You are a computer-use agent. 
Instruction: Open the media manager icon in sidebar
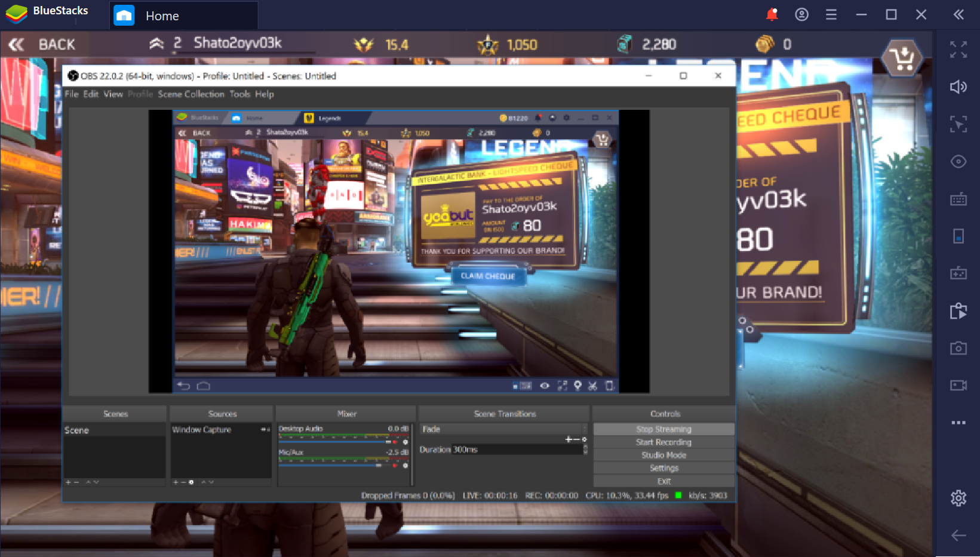pyautogui.click(x=958, y=310)
